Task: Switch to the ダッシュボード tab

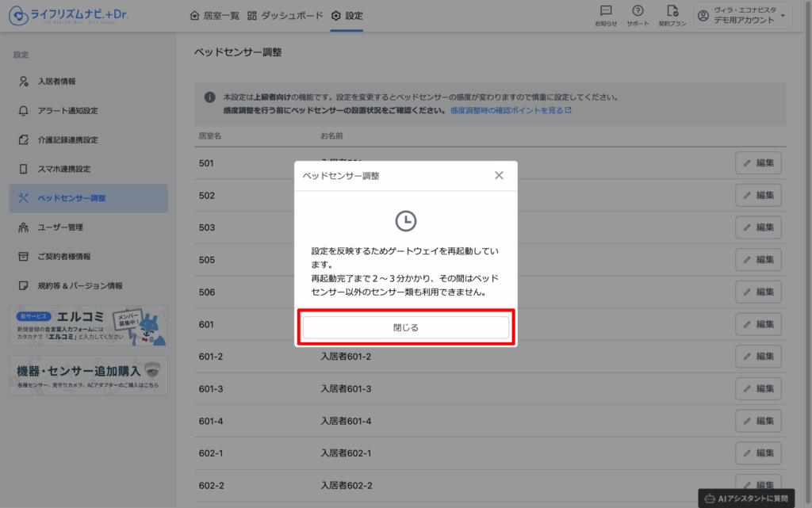Action: [285, 16]
